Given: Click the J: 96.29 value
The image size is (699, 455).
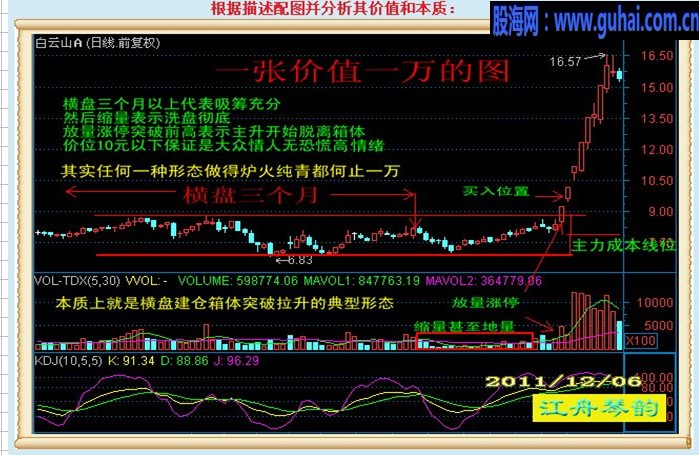Looking at the screenshot, I should coord(236,361).
